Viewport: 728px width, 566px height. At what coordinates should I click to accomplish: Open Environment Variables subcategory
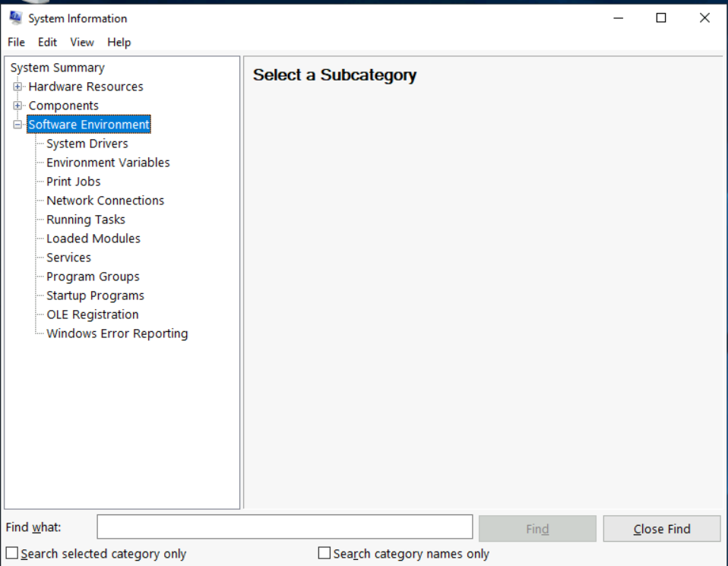click(108, 163)
